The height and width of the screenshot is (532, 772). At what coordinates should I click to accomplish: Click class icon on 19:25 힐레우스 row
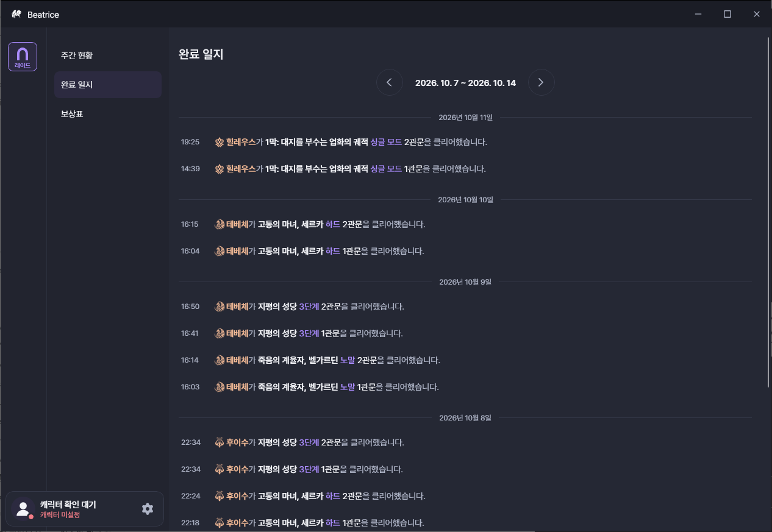click(x=220, y=142)
